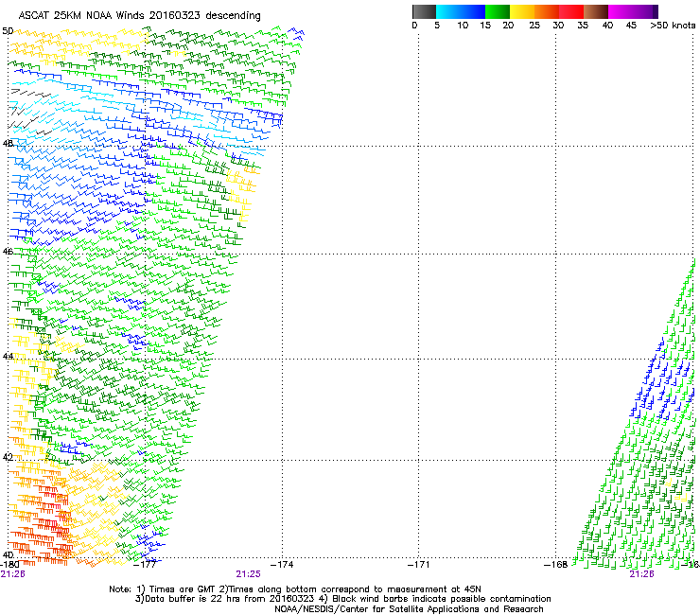Viewport: 700px width, 615px height.
Task: Click the '>50 knots' legend label
Action: pos(673,26)
